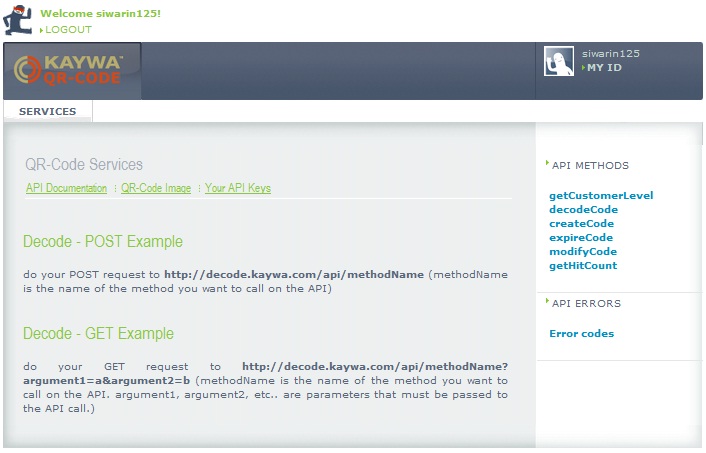This screenshot has width=706, height=453.
Task: Click the siwarin125 username in header bar
Action: (x=611, y=54)
